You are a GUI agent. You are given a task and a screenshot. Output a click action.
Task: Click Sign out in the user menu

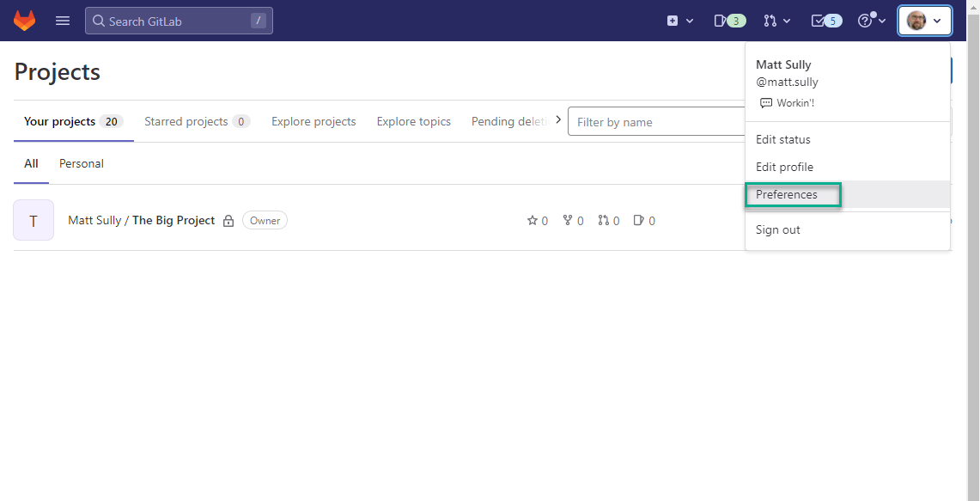(777, 229)
